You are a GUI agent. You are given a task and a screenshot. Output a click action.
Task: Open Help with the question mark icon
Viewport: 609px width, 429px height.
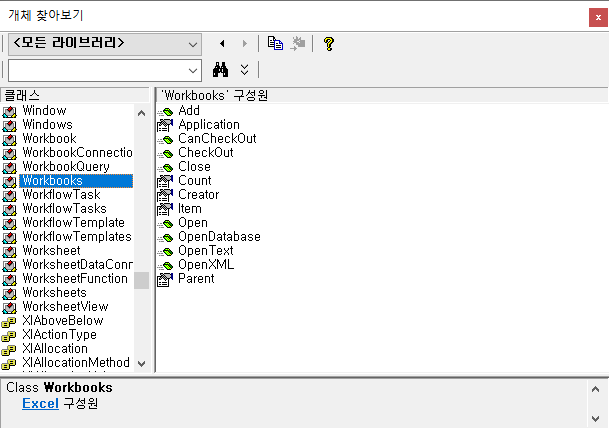click(x=329, y=43)
